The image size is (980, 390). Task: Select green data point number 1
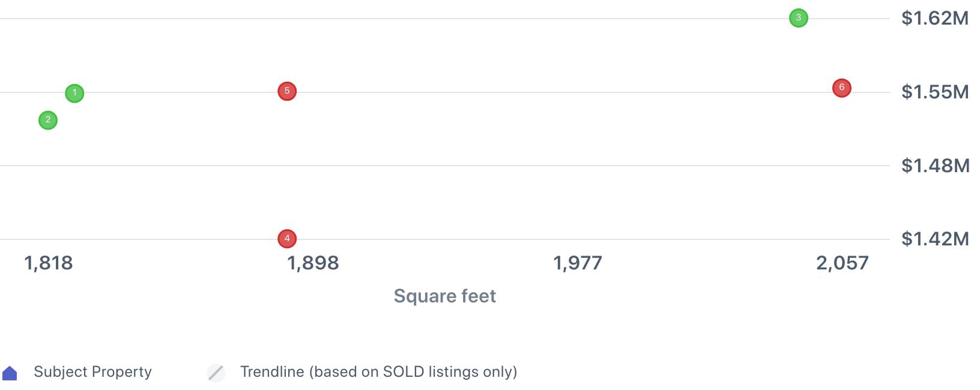(74, 93)
